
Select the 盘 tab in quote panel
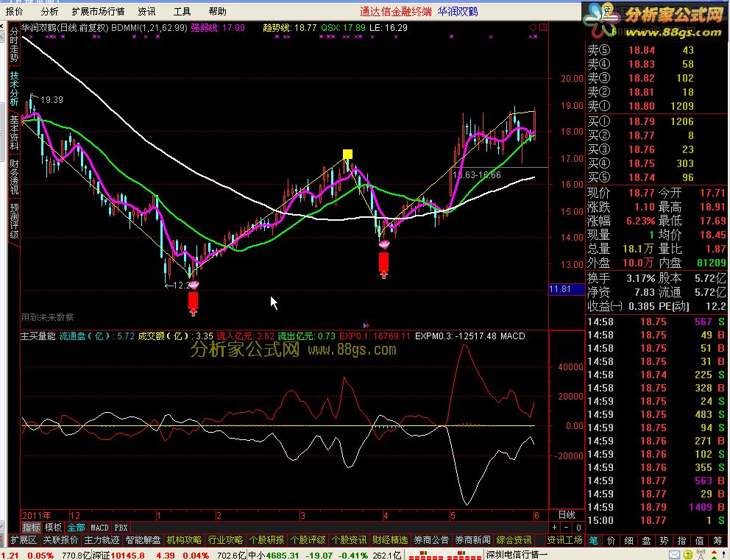[x=647, y=540]
